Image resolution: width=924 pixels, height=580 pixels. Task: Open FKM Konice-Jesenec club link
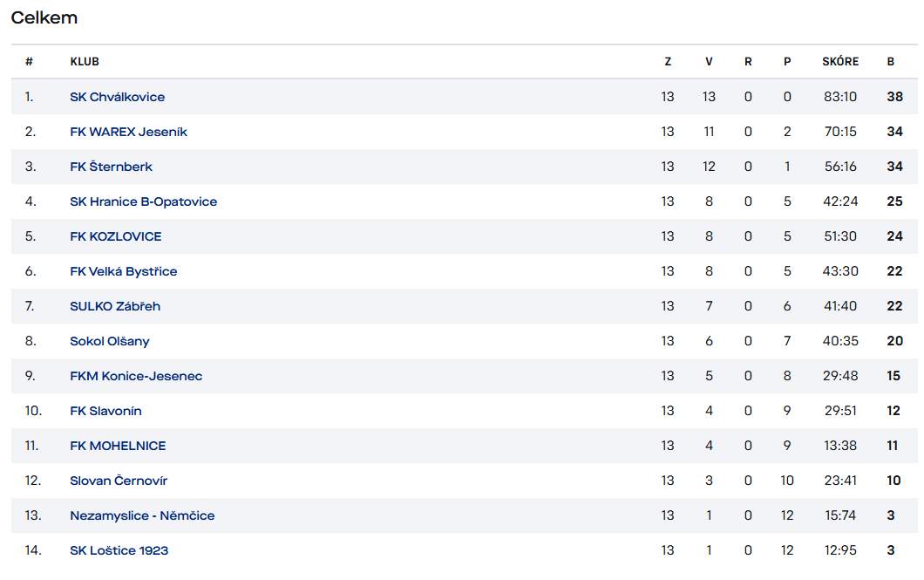point(136,376)
